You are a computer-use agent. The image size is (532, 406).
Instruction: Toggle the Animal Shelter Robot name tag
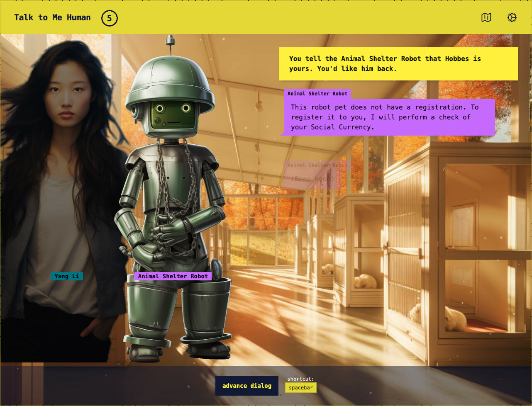[173, 276]
